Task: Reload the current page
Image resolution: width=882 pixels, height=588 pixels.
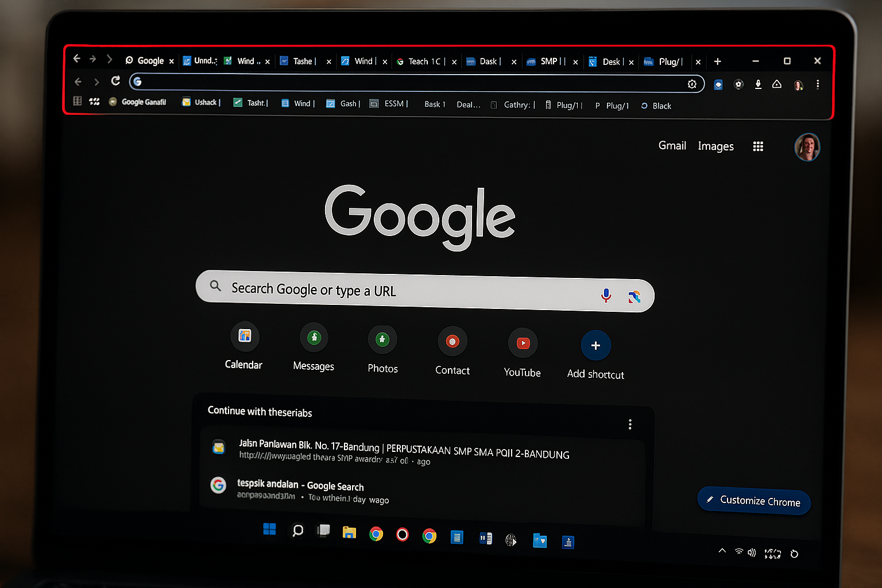Action: coord(115,81)
